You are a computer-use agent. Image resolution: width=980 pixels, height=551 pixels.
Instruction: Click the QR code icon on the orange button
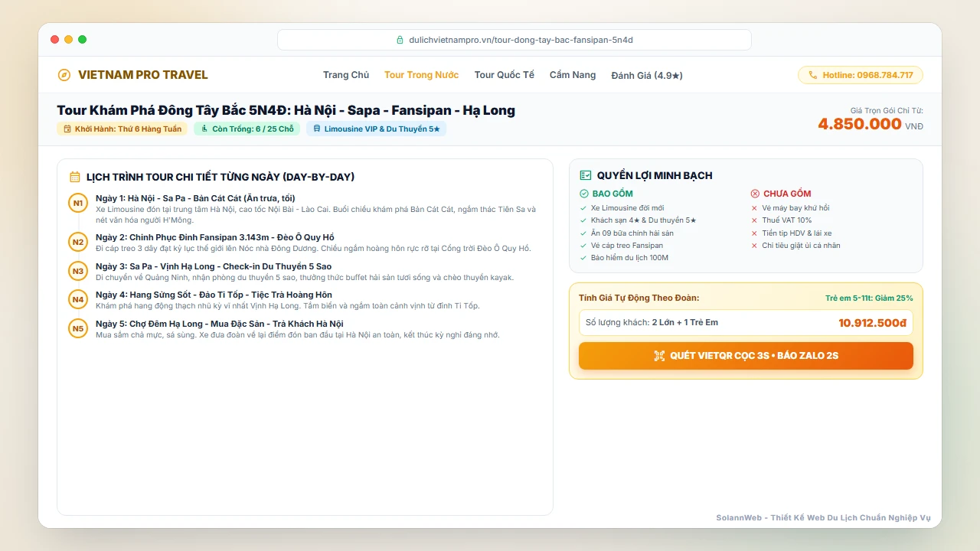659,356
